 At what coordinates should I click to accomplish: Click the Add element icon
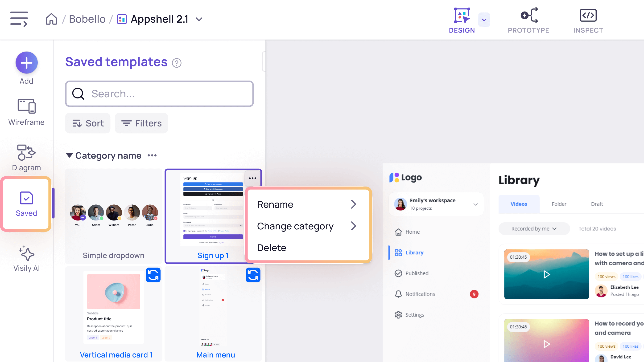tap(27, 62)
